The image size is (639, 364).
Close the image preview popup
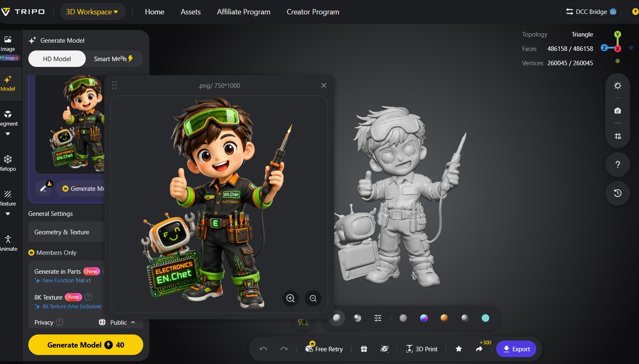point(324,85)
